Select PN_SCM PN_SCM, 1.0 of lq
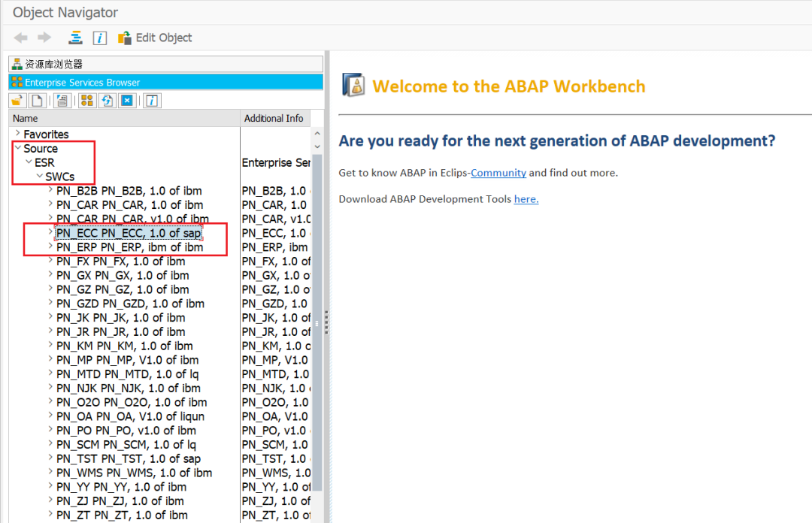This screenshot has width=812, height=523. [x=126, y=444]
